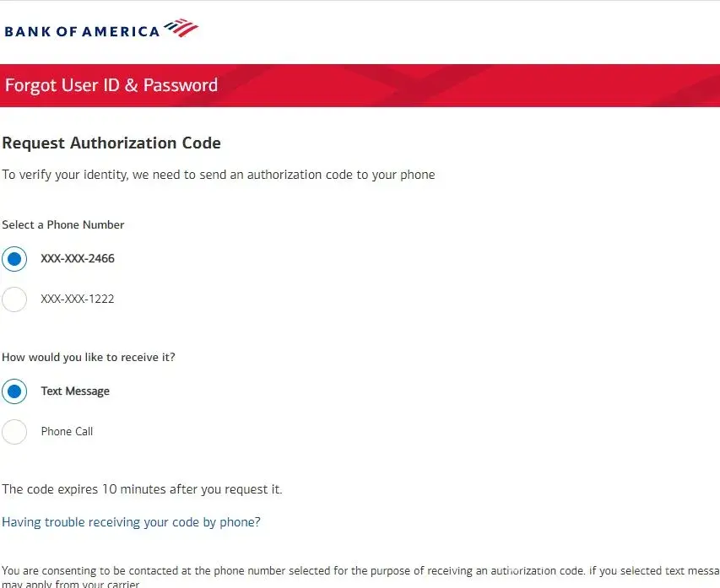
Task: Click the 'code expires 10 minutes' notice text
Action: [x=142, y=489]
